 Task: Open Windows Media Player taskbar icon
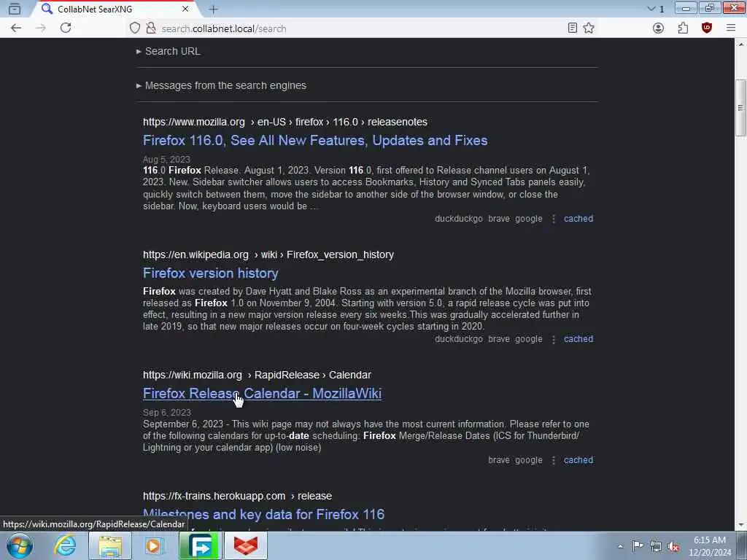coord(154,545)
